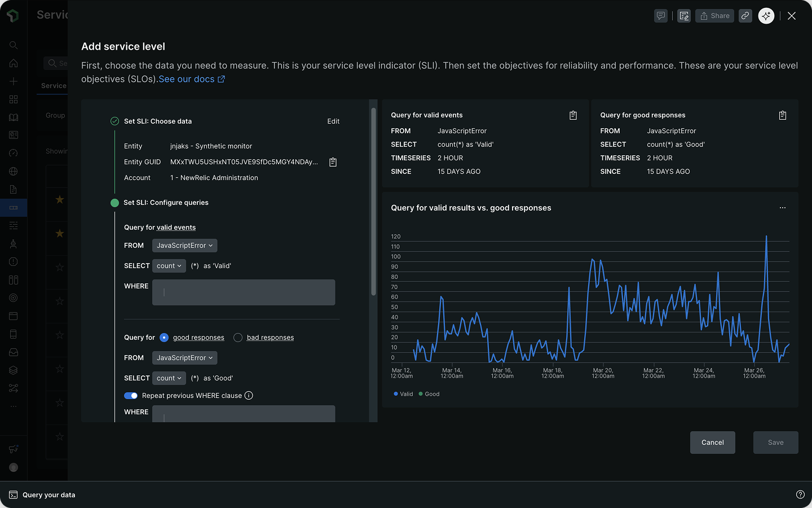Click the user avatar in sidebar
The height and width of the screenshot is (508, 812).
[x=14, y=467]
